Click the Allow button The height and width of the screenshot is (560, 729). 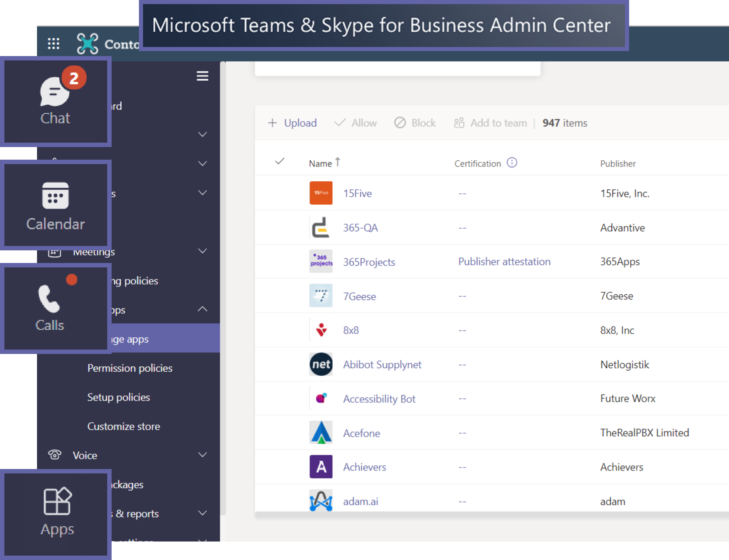(355, 123)
